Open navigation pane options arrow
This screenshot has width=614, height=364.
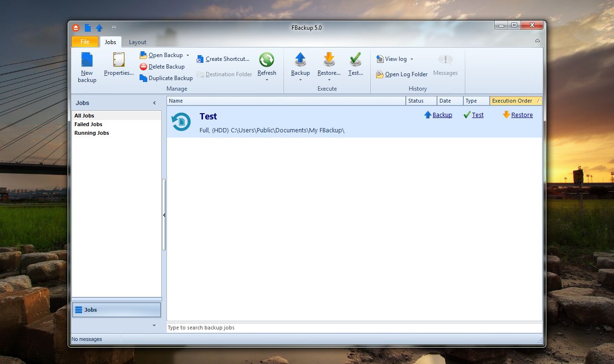[x=154, y=326]
